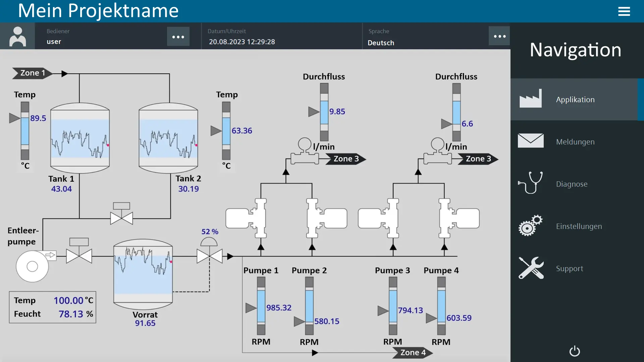Click the Zone 1 arrow tag
The width and height of the screenshot is (644, 362).
[x=33, y=73]
